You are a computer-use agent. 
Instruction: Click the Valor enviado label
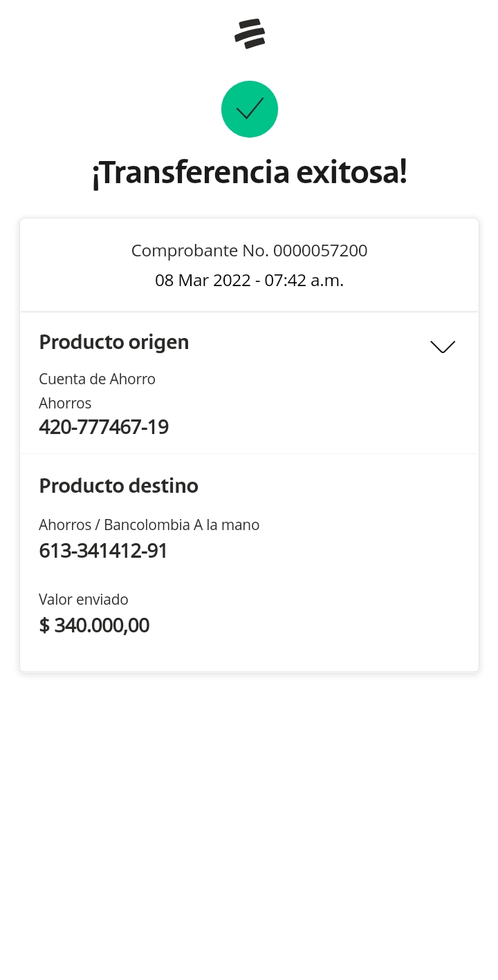[84, 599]
